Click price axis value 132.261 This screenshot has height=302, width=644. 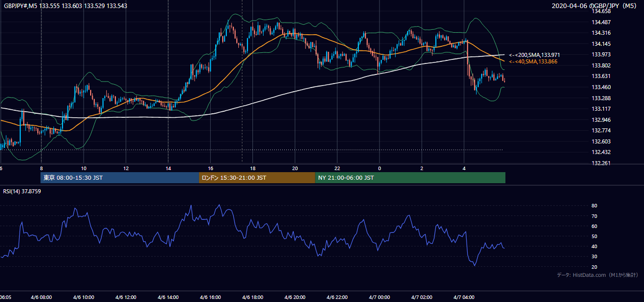tap(601, 163)
